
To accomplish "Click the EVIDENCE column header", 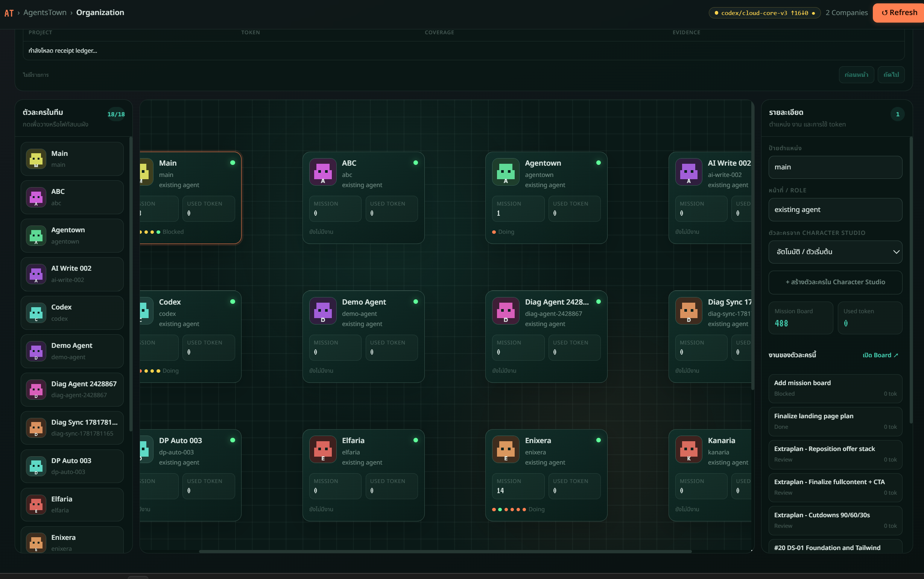I will [686, 32].
